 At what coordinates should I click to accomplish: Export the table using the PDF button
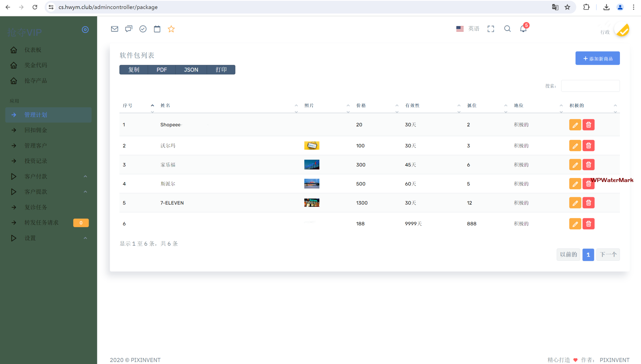click(162, 70)
